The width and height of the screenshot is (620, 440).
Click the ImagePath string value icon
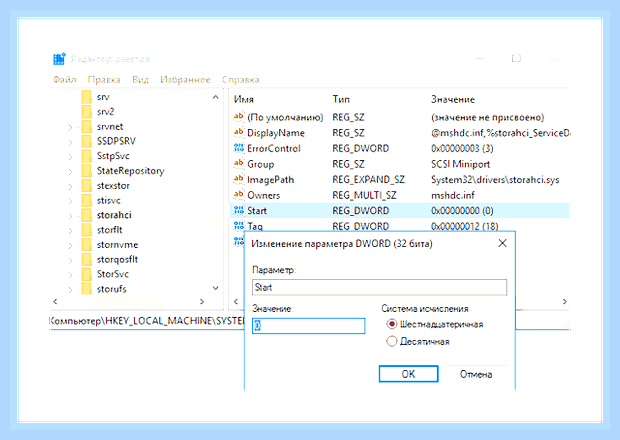[238, 179]
